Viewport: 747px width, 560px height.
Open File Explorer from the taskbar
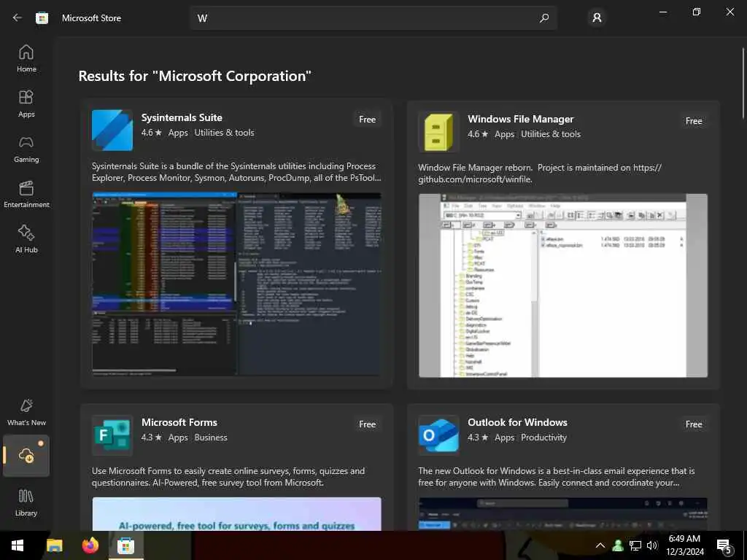(54, 545)
